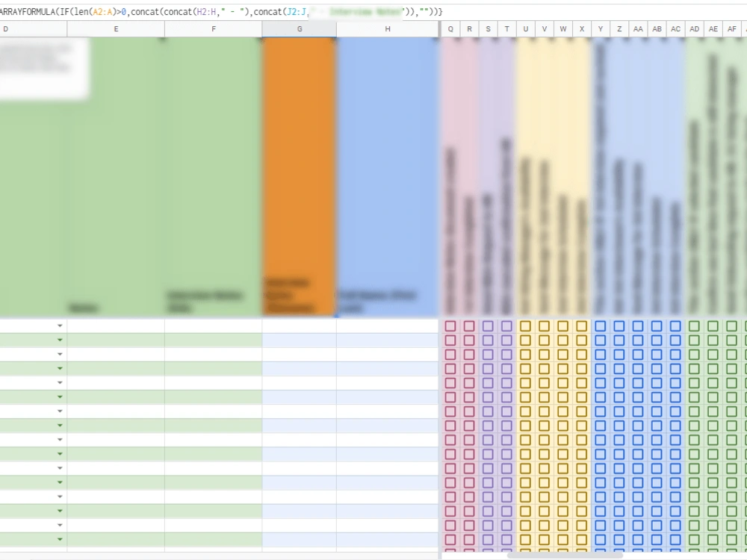Viewport: 747px width, 560px height.
Task: Check the column X box in last visible row
Action: (582, 540)
